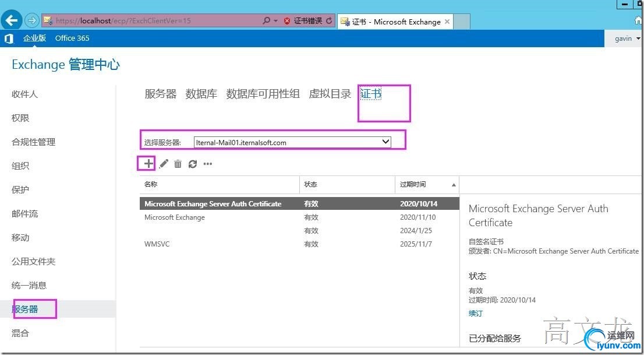Viewport: 644px width, 355px height.
Task: Select the 证书 tab
Action: point(371,94)
